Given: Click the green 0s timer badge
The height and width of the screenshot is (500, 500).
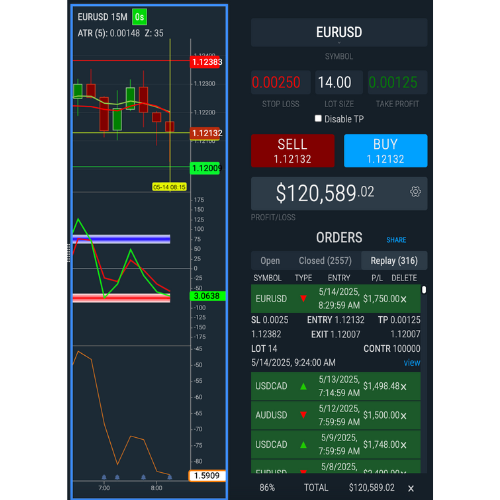Looking at the screenshot, I should click(x=139, y=17).
